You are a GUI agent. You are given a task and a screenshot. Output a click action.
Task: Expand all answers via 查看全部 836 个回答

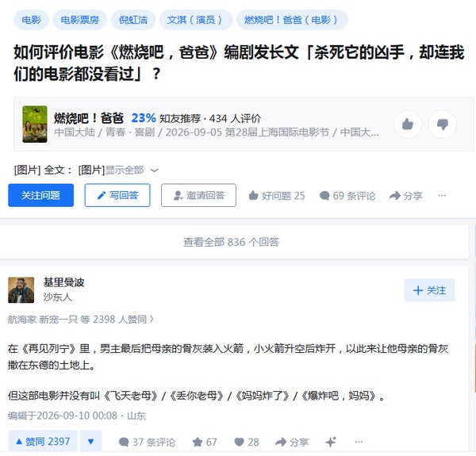[x=232, y=242]
